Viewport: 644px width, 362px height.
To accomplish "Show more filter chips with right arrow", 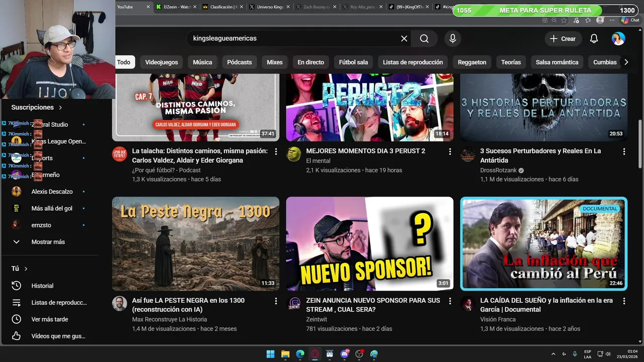I will click(626, 62).
